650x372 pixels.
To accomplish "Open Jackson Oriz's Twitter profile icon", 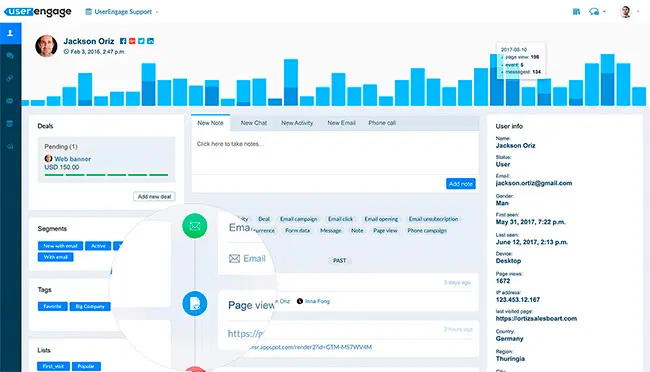I will pyautogui.click(x=141, y=41).
